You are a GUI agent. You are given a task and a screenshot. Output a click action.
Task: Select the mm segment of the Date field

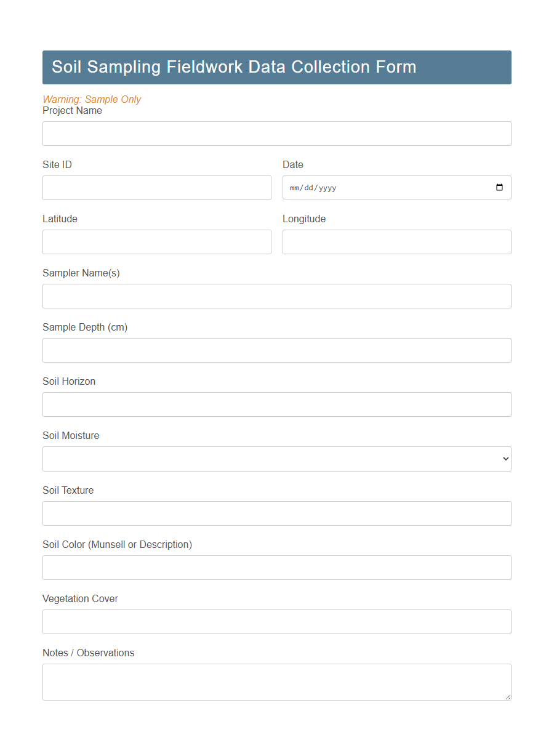click(x=294, y=188)
